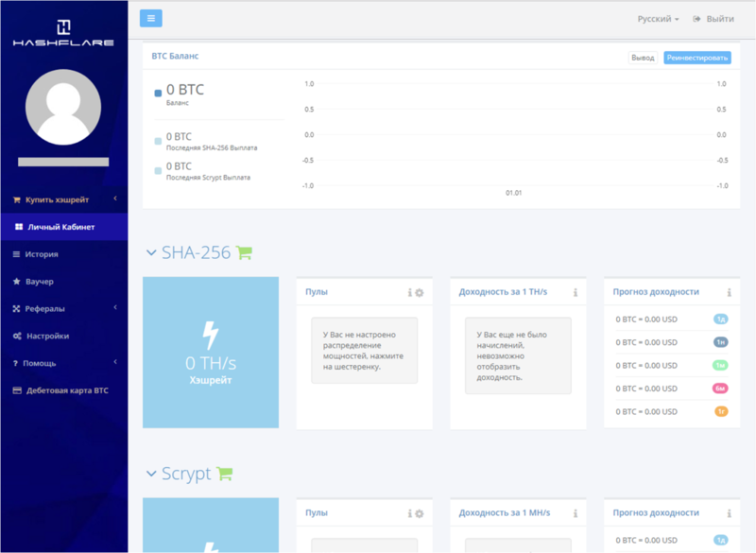Screen dimensions: 756x553
Task: Click info icon in SHA-256 Прогноз доходности panel
Action: [729, 293]
